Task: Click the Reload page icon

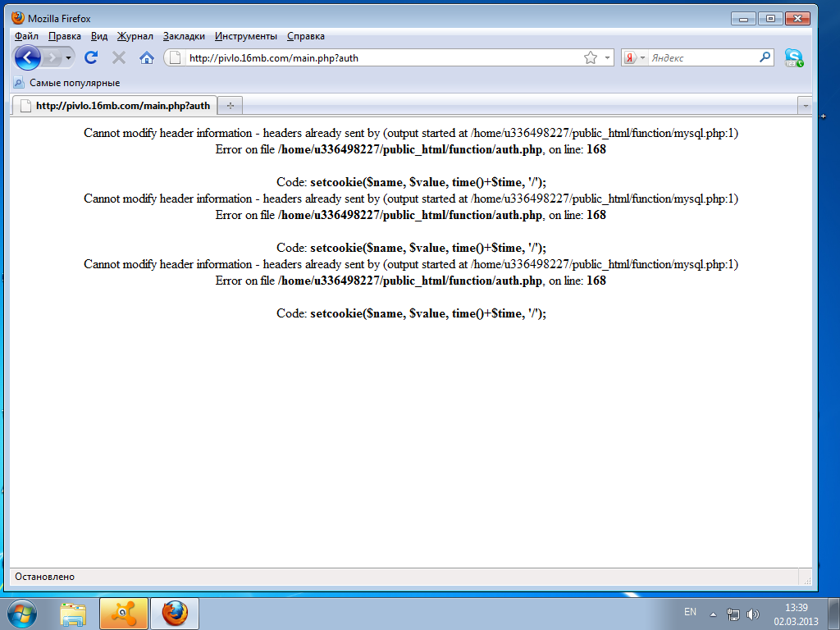Action: coord(91,57)
